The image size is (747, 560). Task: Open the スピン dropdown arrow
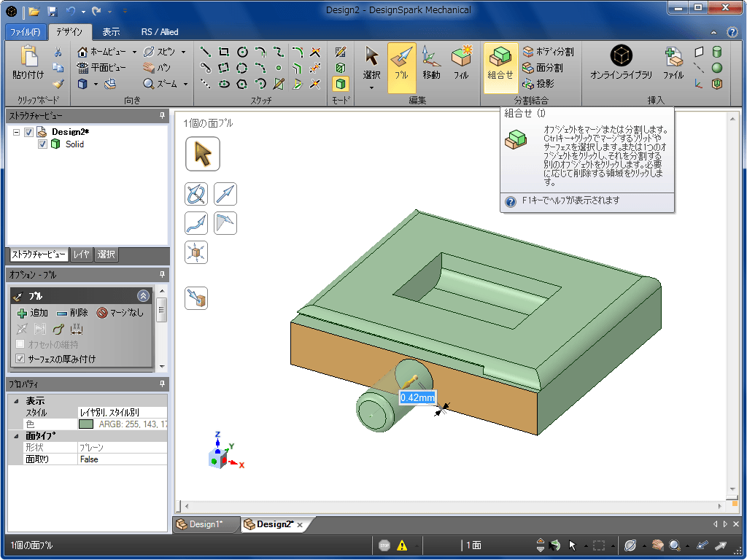pyautogui.click(x=183, y=52)
